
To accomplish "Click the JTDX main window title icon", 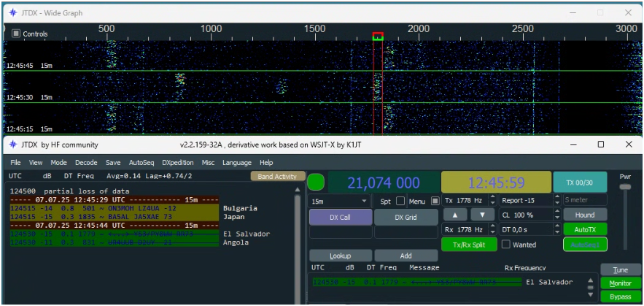I will click(x=14, y=145).
